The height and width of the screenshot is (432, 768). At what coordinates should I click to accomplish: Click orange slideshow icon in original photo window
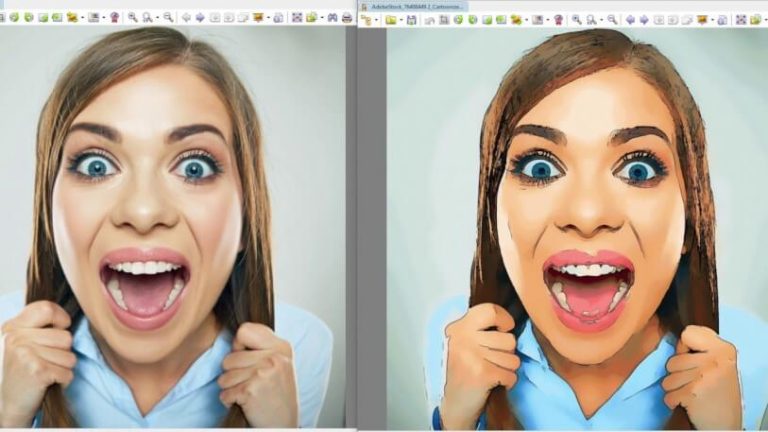258,18
